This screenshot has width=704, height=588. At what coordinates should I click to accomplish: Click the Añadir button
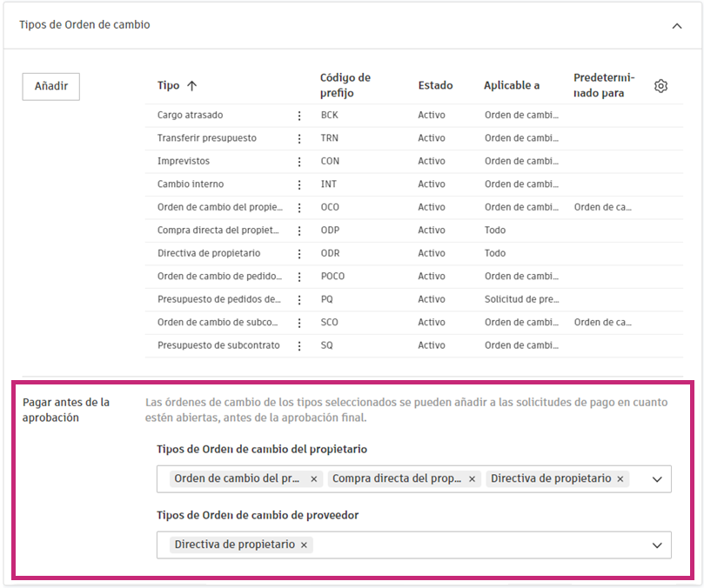50,86
